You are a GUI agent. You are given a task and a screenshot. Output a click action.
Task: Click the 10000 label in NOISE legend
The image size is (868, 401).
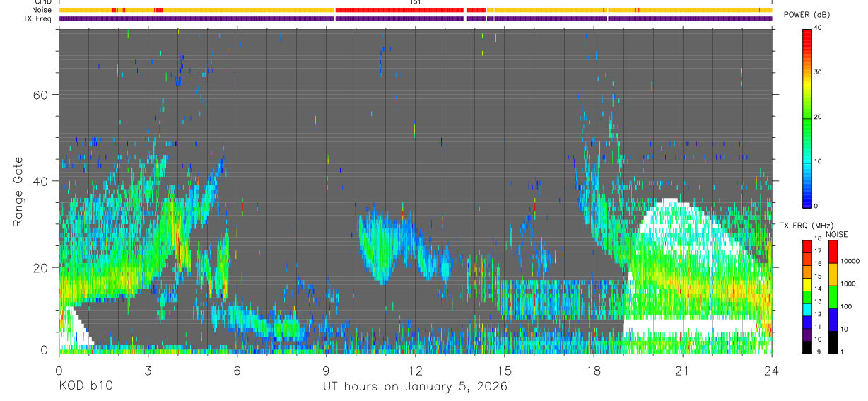coord(849,262)
